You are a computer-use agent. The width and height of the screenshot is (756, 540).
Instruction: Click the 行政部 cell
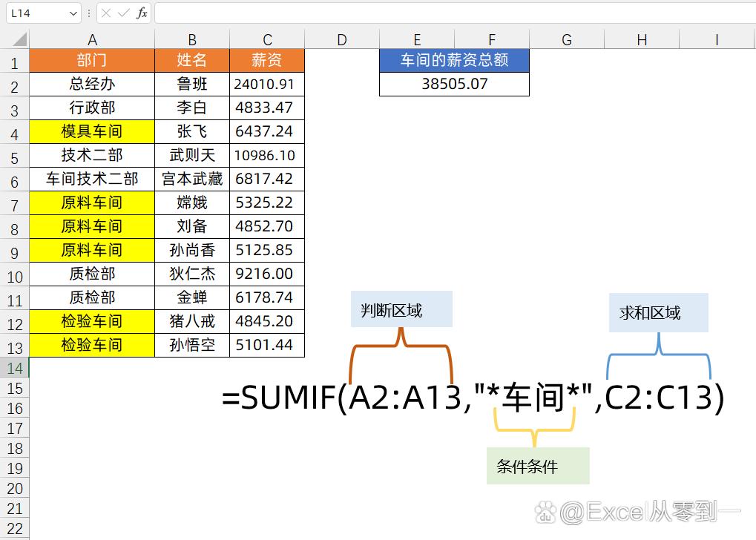point(92,108)
